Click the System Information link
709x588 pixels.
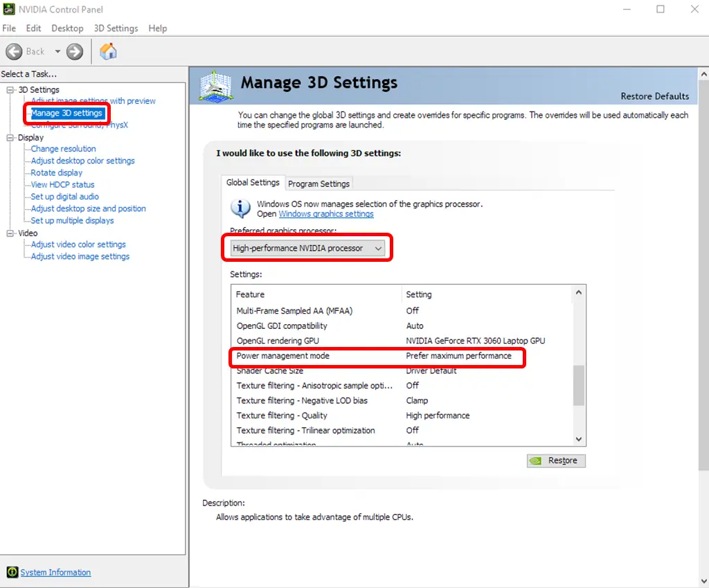coord(55,572)
